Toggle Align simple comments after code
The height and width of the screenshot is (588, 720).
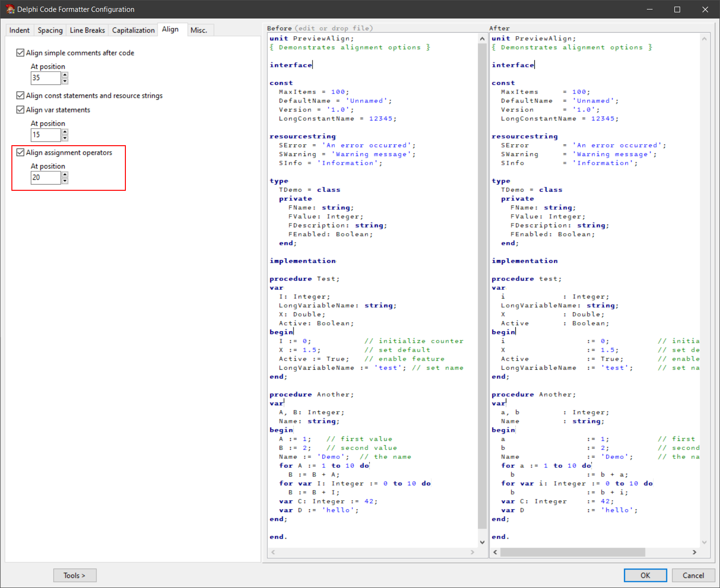pos(20,53)
